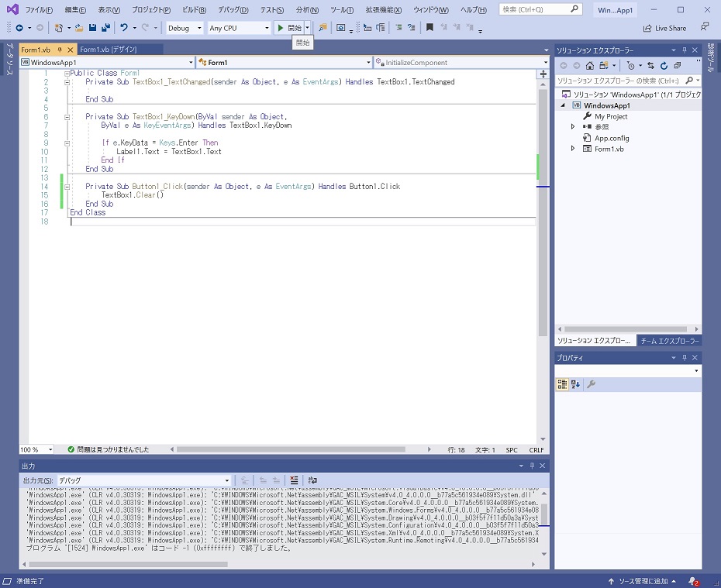Image resolution: width=721 pixels, height=588 pixels.
Task: Open the ツール(T) menu
Action: click(342, 9)
